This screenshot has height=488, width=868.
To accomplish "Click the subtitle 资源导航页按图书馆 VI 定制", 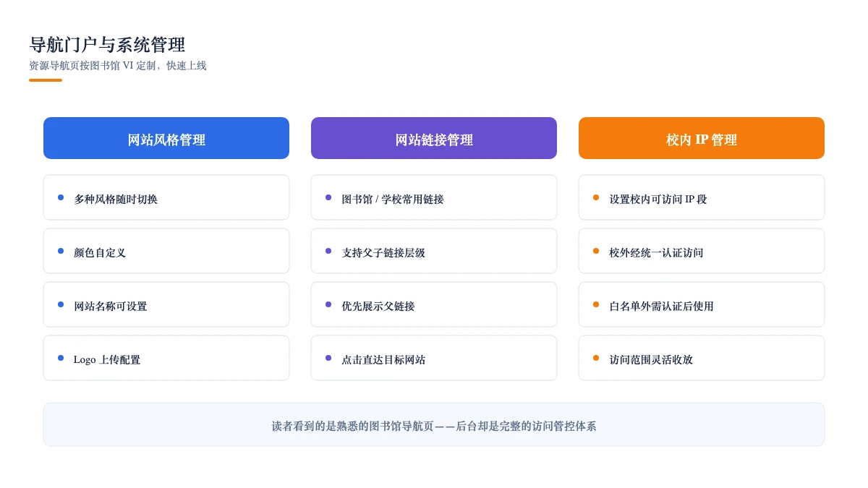I will [x=118, y=66].
